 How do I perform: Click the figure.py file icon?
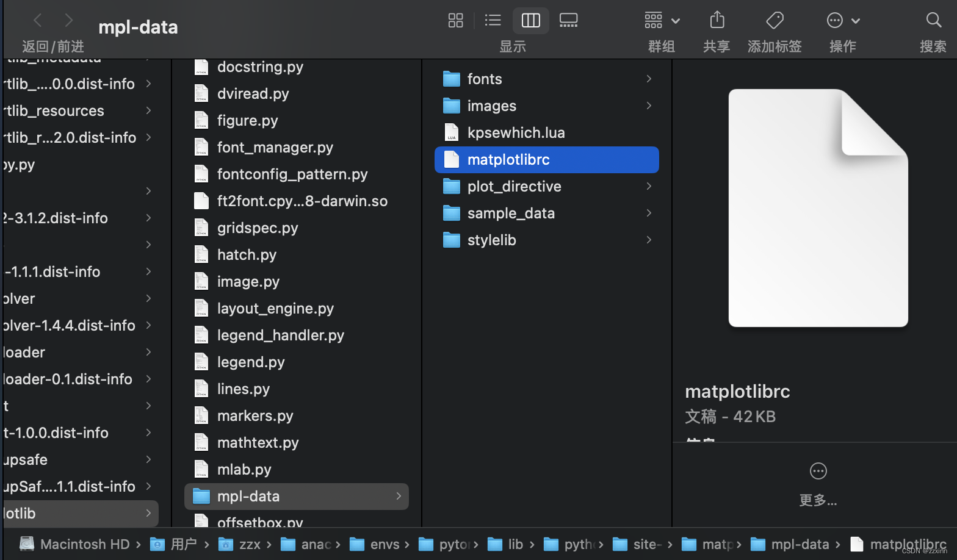point(201,120)
